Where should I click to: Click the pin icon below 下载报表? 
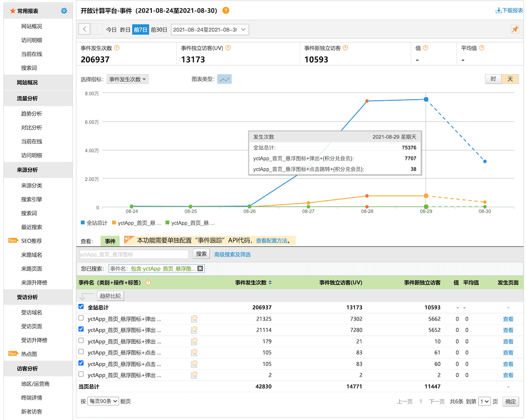pos(515,29)
